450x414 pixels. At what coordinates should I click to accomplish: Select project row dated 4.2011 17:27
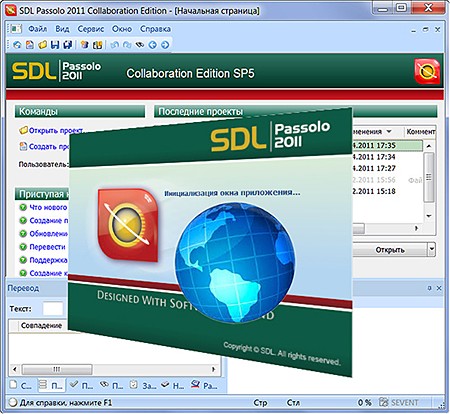[x=387, y=168]
